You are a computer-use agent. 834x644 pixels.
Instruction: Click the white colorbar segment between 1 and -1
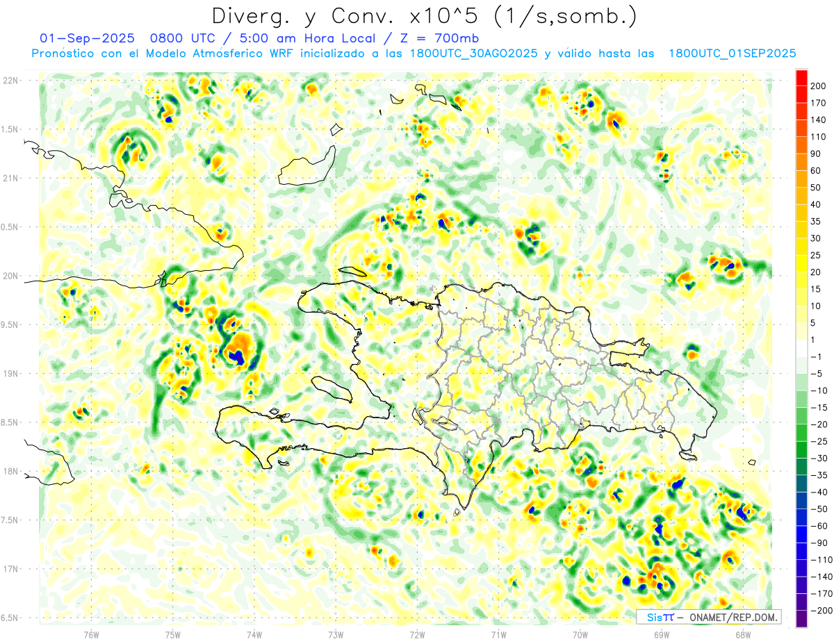click(x=801, y=349)
